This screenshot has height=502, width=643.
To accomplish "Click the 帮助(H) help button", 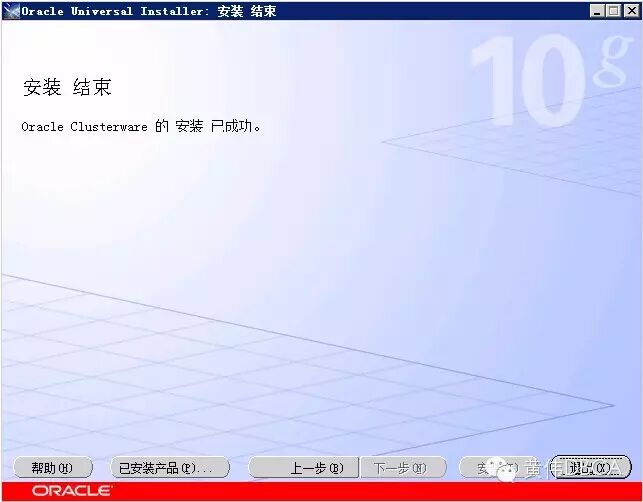I will pos(53,468).
